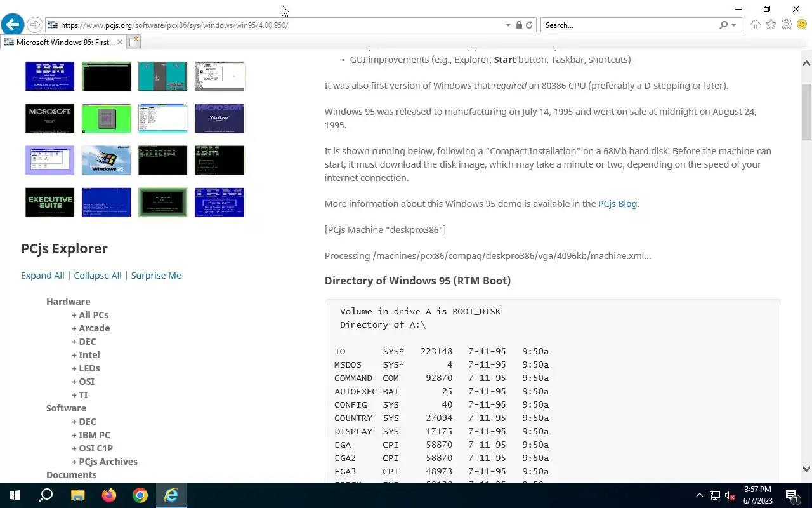
Task: Open the Windows Start button
Action: 15,495
